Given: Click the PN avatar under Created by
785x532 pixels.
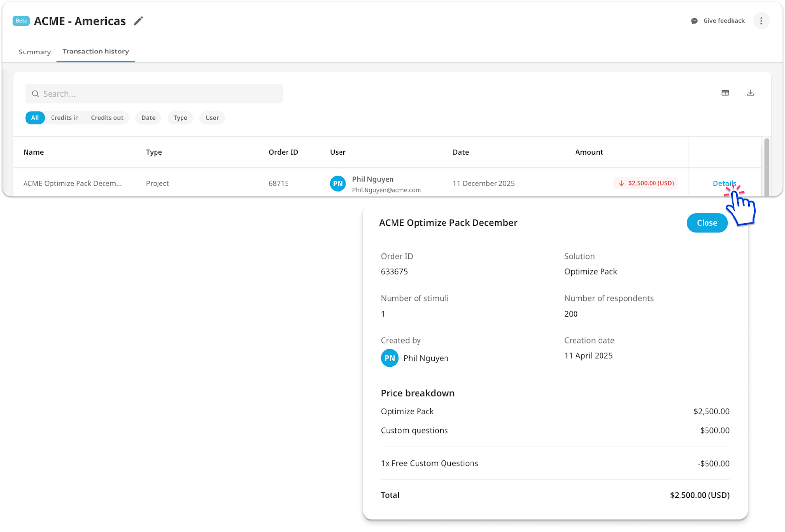Looking at the screenshot, I should click(390, 358).
